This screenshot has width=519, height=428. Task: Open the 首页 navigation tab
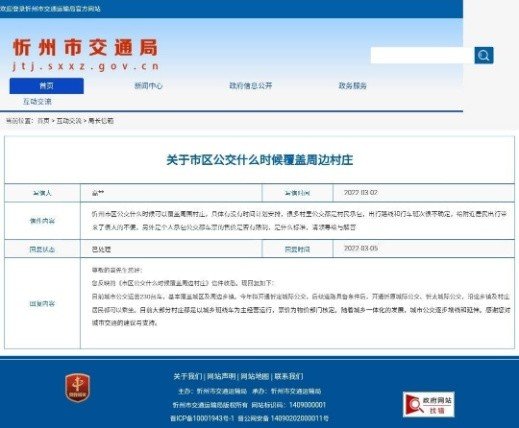tap(46, 86)
